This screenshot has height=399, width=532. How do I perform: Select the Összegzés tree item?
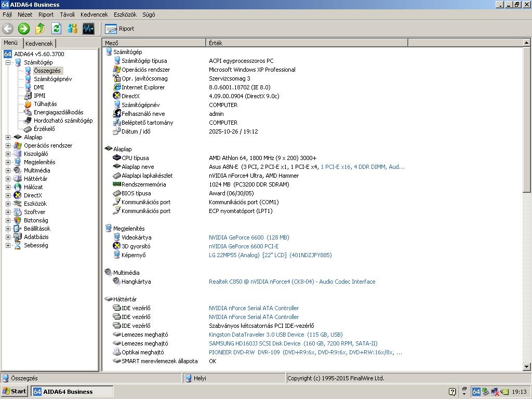click(x=47, y=71)
